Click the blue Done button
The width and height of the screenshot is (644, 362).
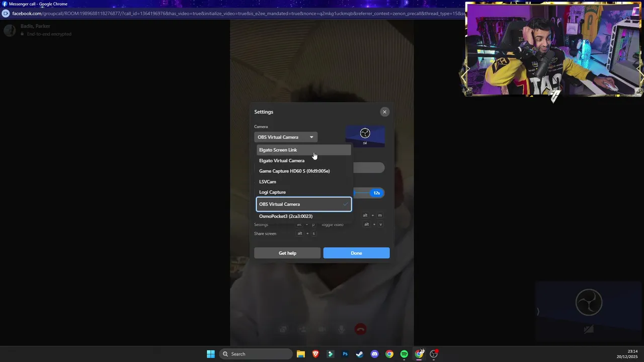point(356,253)
